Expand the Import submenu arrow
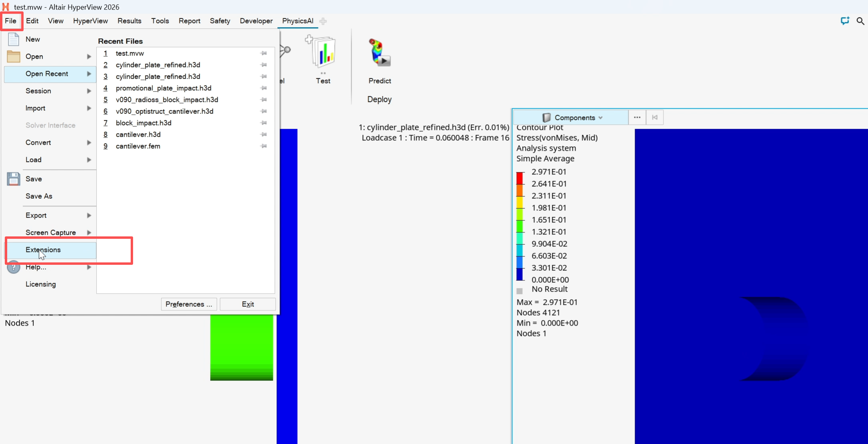The image size is (868, 444). click(89, 108)
